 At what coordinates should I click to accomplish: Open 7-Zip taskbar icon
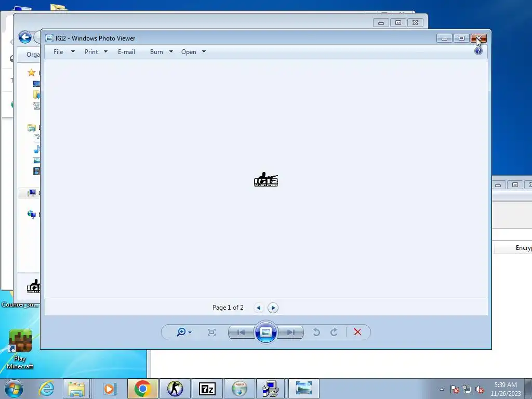(x=207, y=389)
